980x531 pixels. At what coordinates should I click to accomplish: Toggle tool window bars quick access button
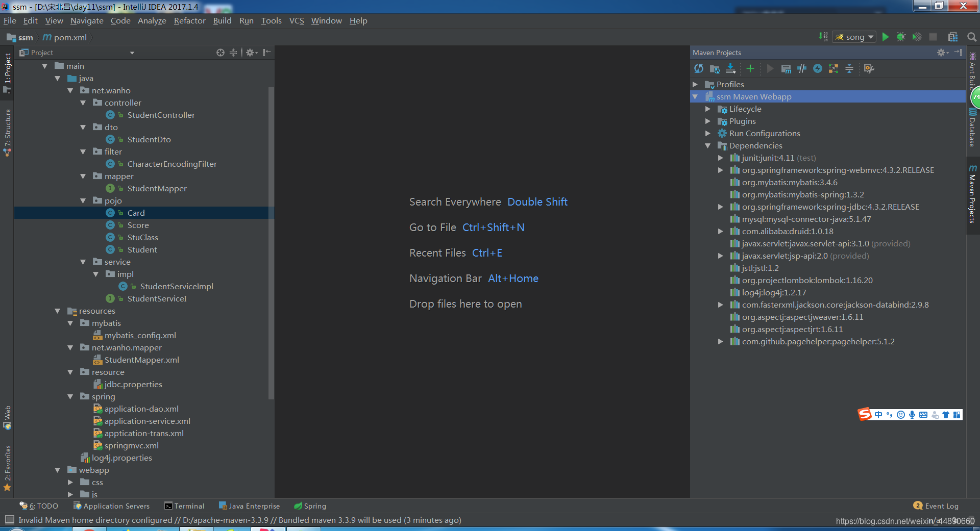coord(9,520)
